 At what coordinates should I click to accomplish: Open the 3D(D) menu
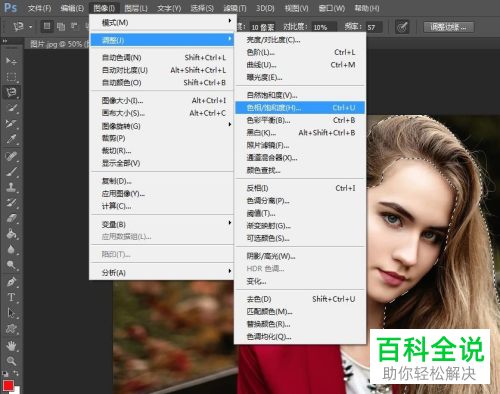pos(265,8)
